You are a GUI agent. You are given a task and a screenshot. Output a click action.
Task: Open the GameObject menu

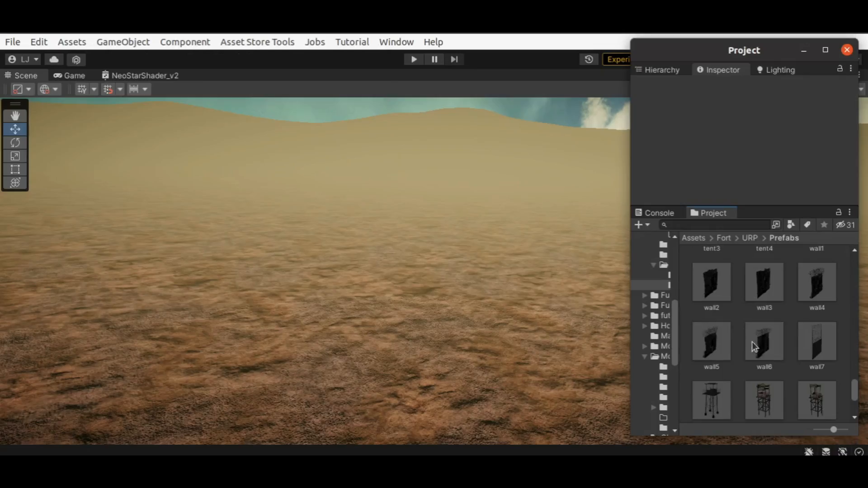pos(123,42)
